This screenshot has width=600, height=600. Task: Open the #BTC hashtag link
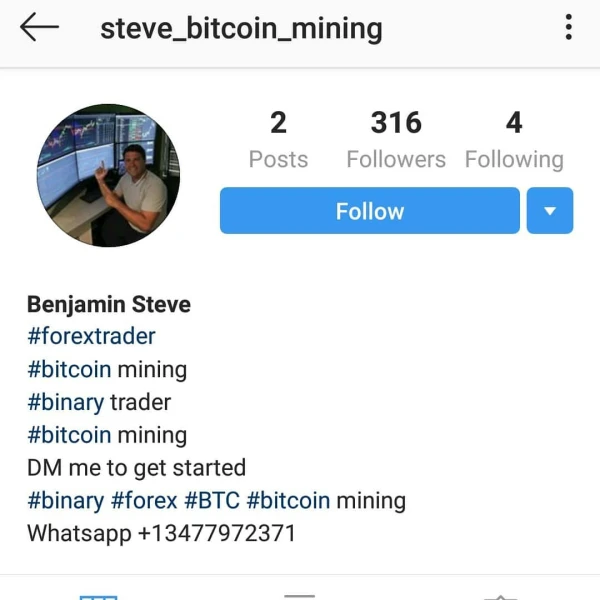pyautogui.click(x=212, y=501)
